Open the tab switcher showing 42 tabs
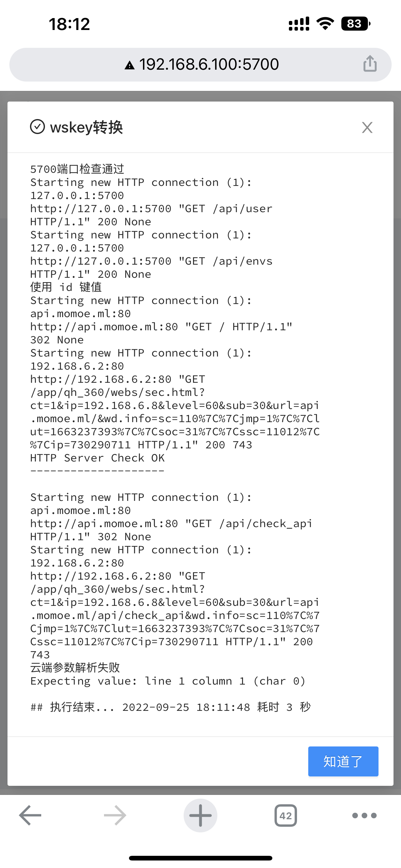The image size is (401, 868). point(286,816)
